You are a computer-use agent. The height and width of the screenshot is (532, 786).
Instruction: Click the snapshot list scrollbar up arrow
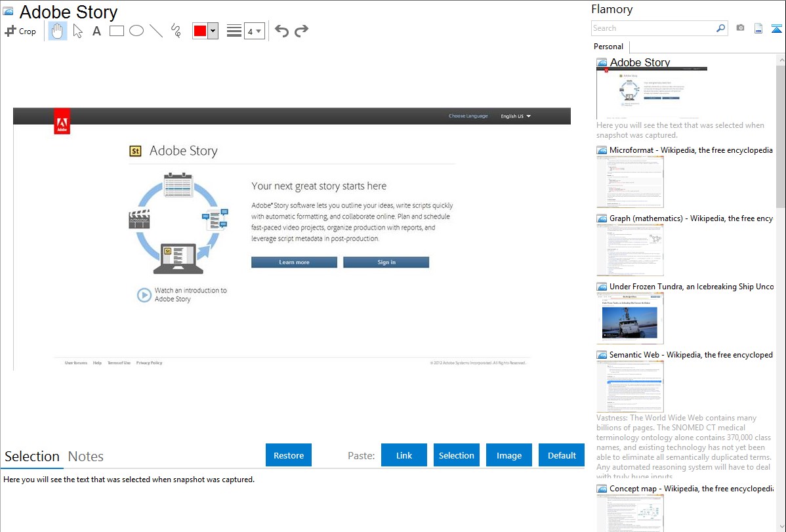(x=781, y=60)
